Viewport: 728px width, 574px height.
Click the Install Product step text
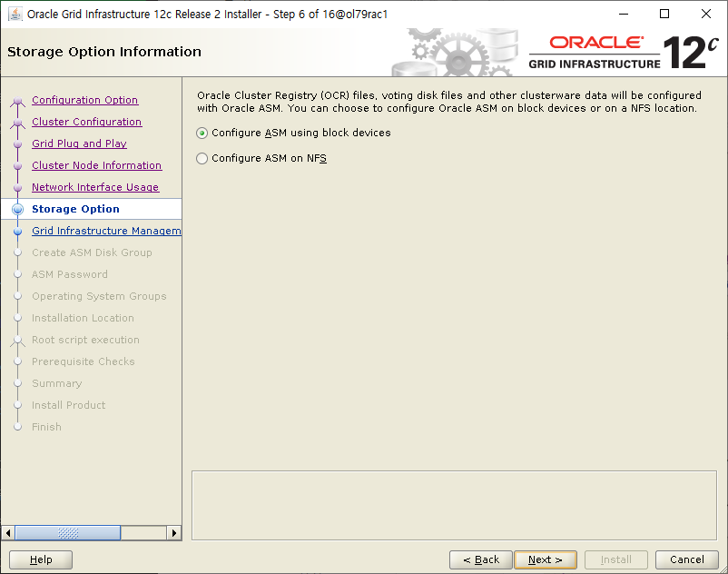68,405
